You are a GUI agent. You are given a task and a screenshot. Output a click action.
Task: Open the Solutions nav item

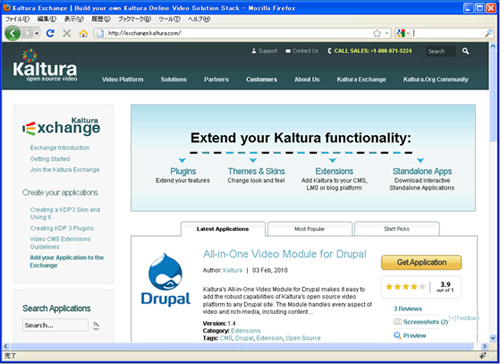click(x=174, y=79)
